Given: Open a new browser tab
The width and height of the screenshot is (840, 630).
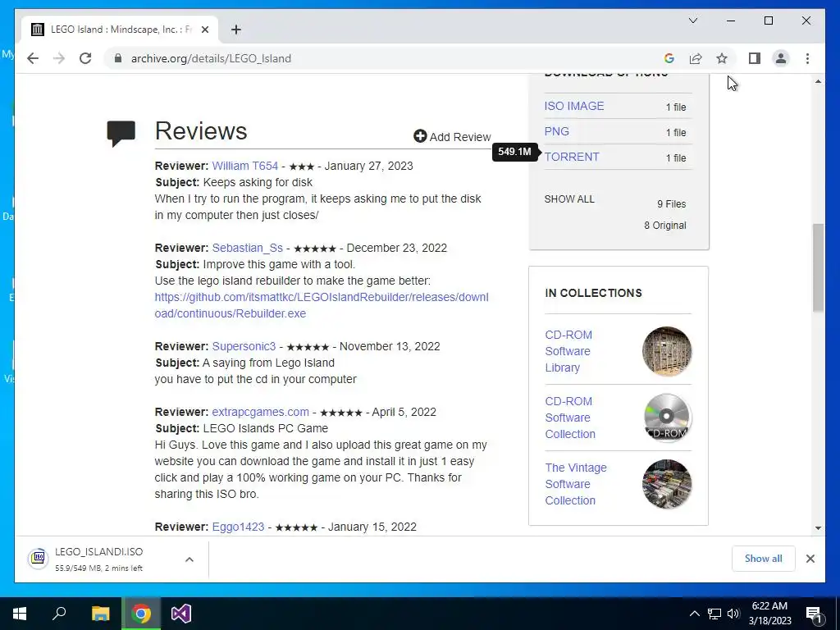Looking at the screenshot, I should tap(236, 30).
